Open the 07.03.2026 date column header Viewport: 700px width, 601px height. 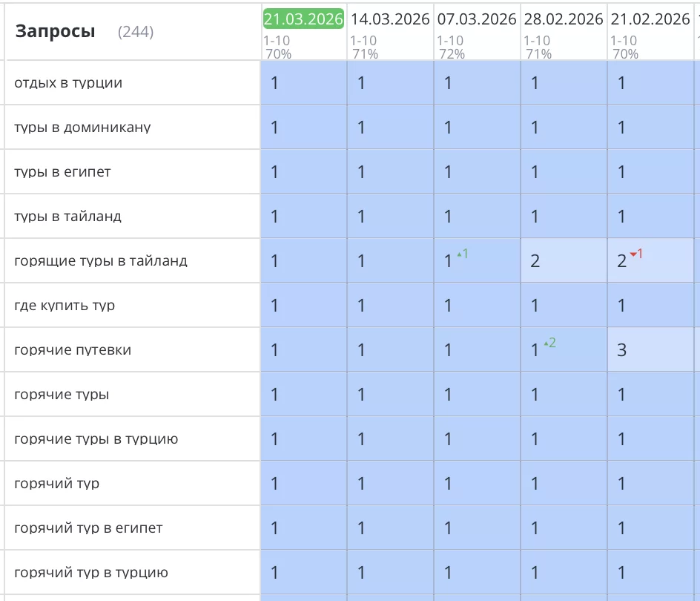click(x=477, y=19)
